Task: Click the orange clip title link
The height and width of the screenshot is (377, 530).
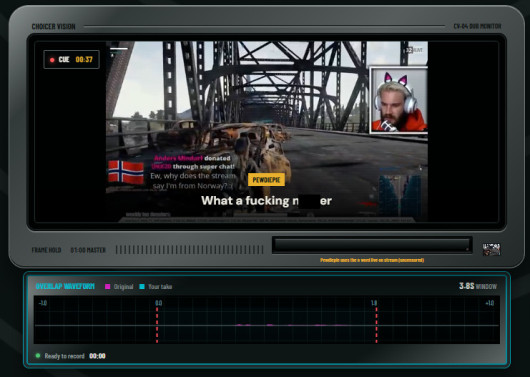Action: (372, 260)
